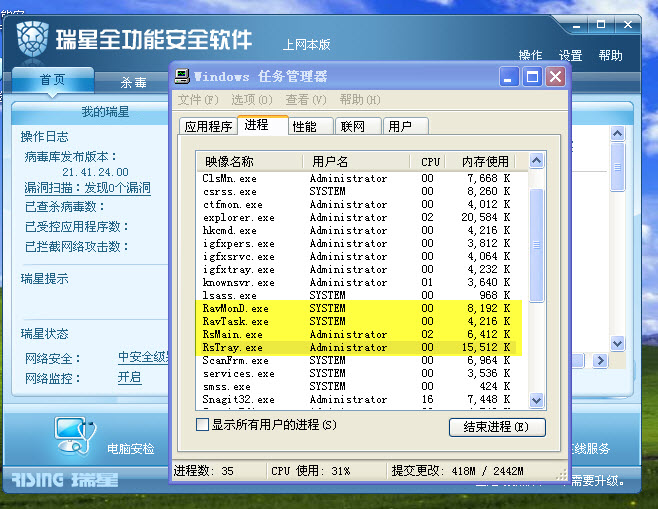
Task: Click the 开启 network monitor link
Action: [x=129, y=377]
